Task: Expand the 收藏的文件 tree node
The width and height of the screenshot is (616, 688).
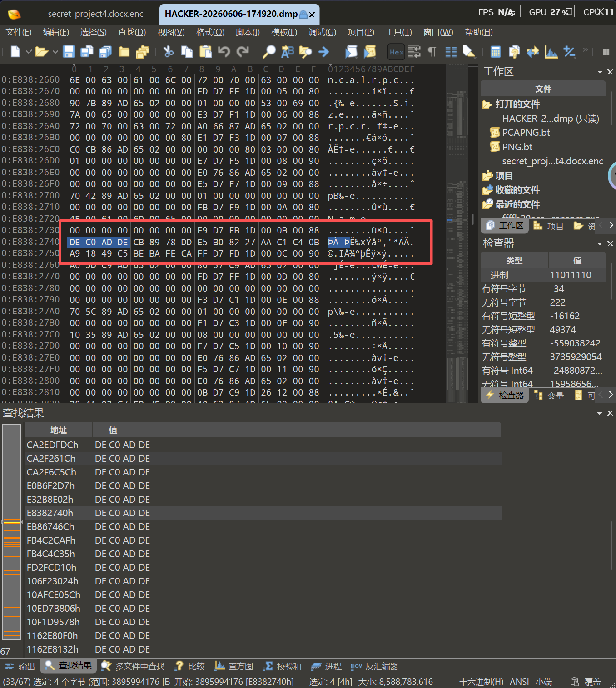Action: pos(487,190)
